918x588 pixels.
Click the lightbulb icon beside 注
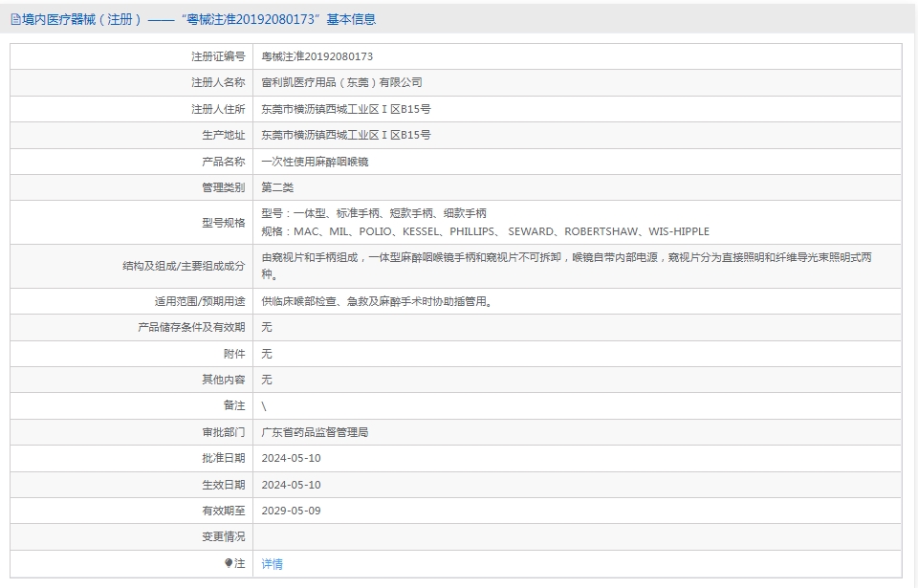point(229,563)
